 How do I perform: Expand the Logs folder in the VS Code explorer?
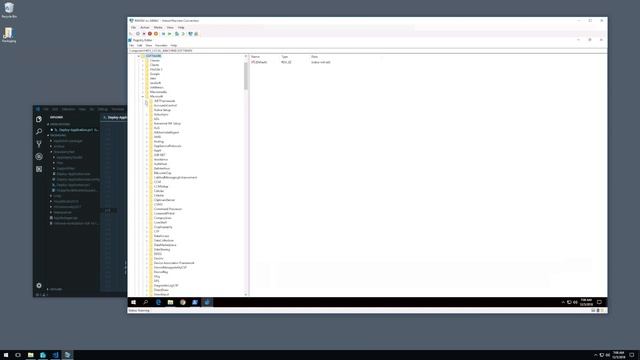click(57, 196)
